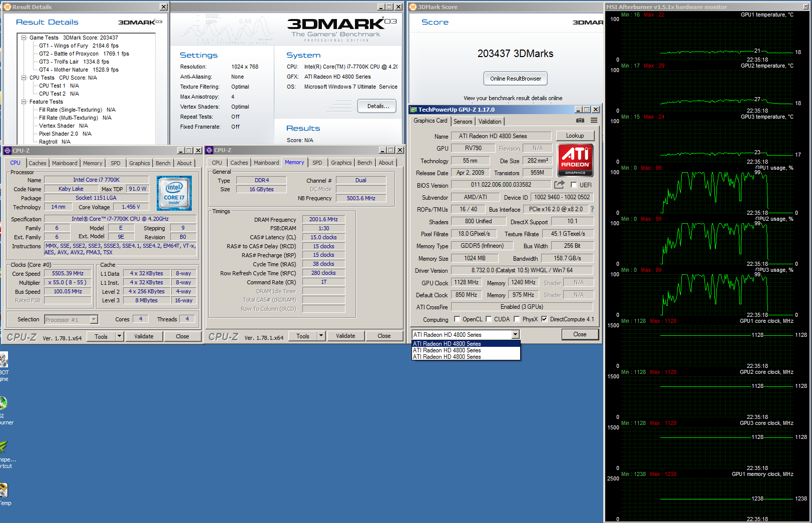Screen dimensions: 812x523
Task: Click the Lookup button in GPU-Z
Action: pyautogui.click(x=575, y=136)
